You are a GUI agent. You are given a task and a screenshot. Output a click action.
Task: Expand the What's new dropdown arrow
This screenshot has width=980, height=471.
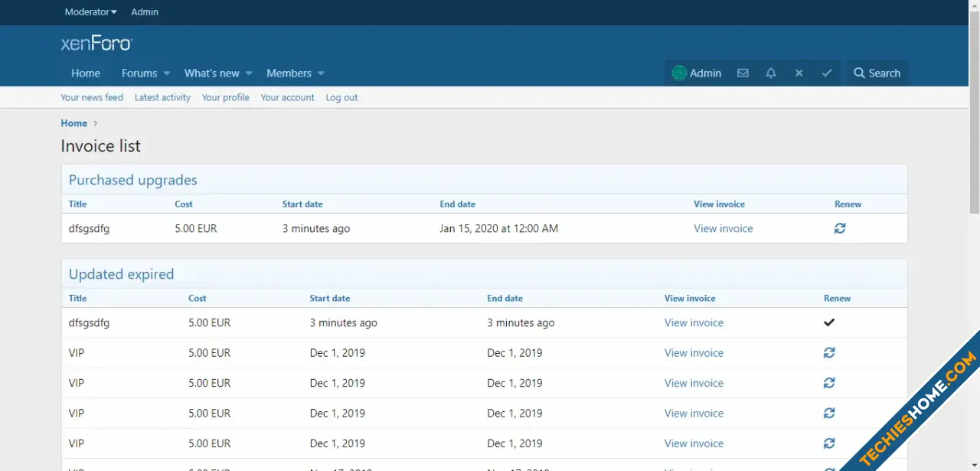pyautogui.click(x=248, y=74)
